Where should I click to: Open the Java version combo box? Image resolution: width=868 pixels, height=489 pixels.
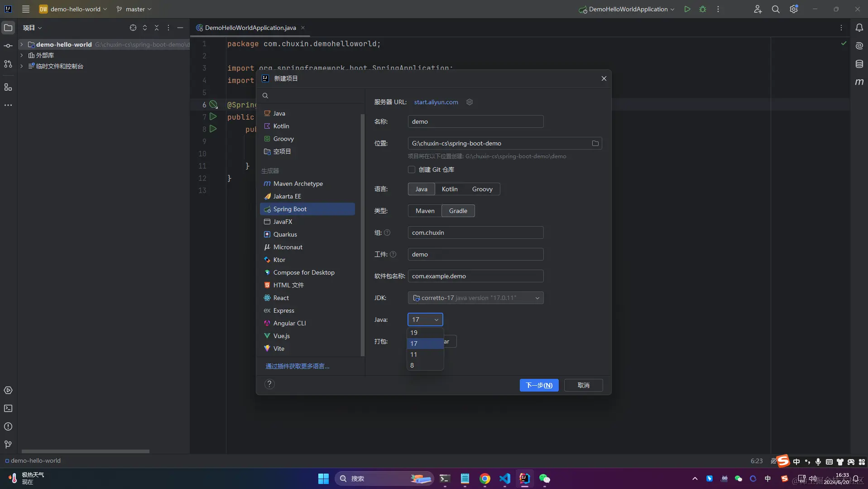tap(425, 320)
